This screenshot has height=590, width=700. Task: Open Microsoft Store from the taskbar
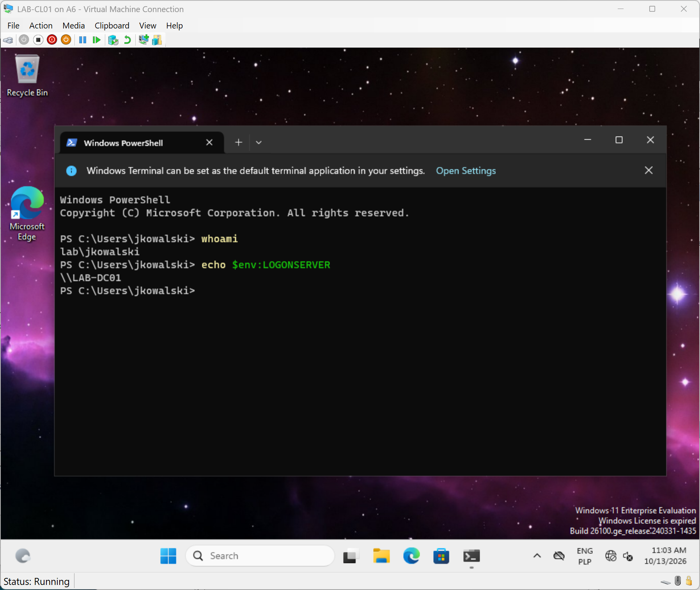441,556
